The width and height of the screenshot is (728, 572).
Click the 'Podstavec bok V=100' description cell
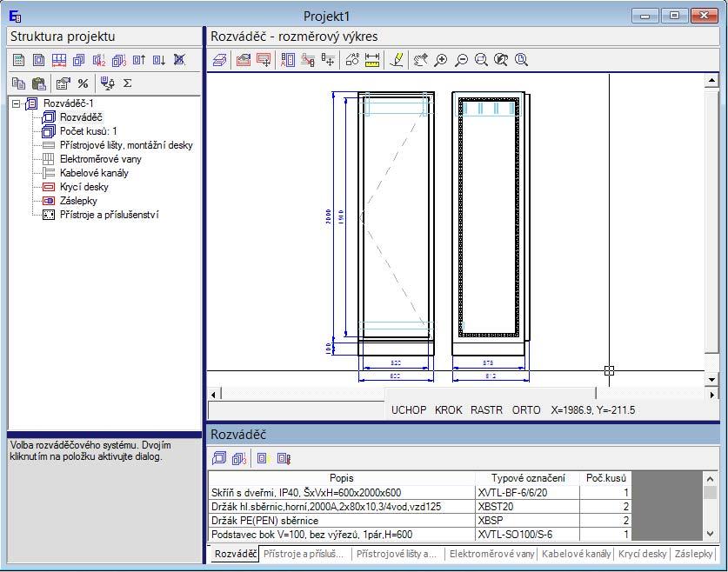(342, 535)
